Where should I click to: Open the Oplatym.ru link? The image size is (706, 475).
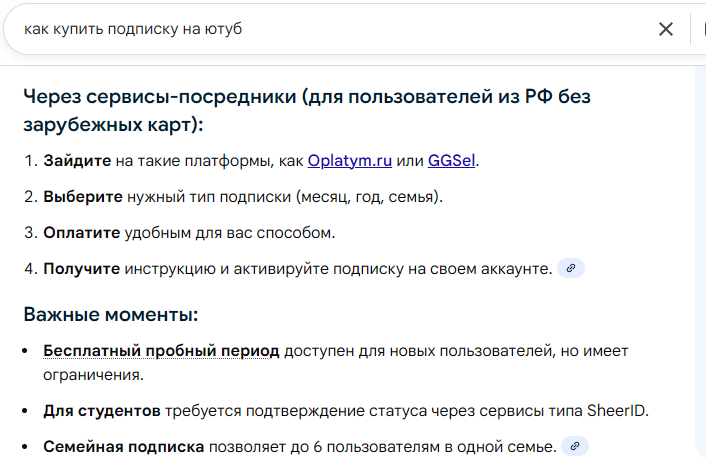tap(349, 161)
